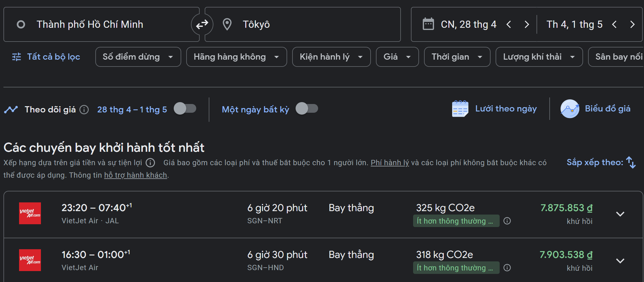Open the Lưới theo ngày date grid
Viewport: 644px width, 282px height.
(x=494, y=109)
